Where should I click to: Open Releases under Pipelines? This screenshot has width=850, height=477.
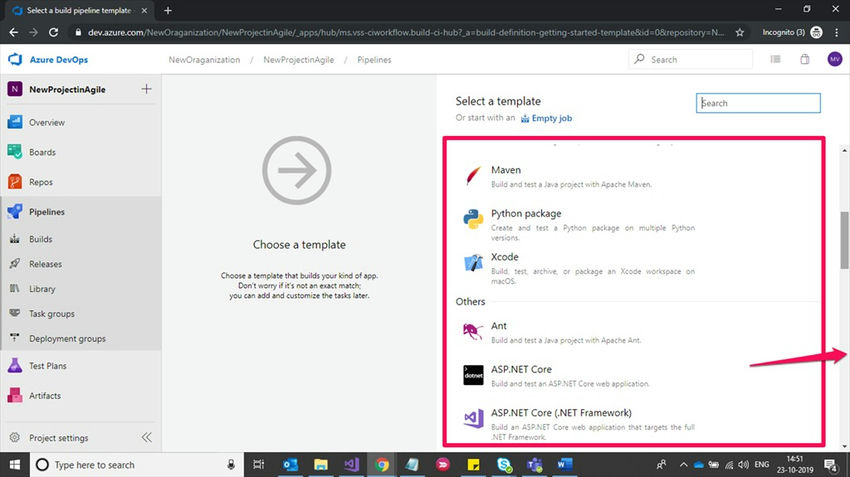pos(46,264)
